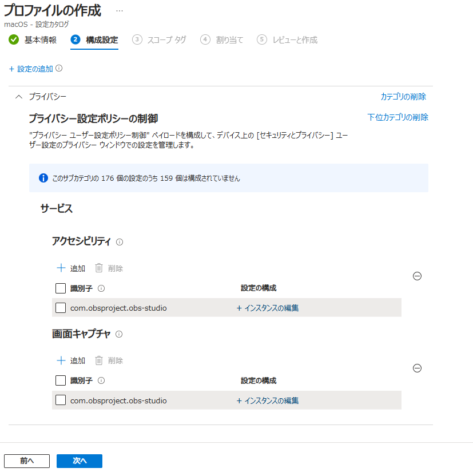Screen dimensions: 473x476
Task: Click the サービス section heading
Action: [57, 209]
